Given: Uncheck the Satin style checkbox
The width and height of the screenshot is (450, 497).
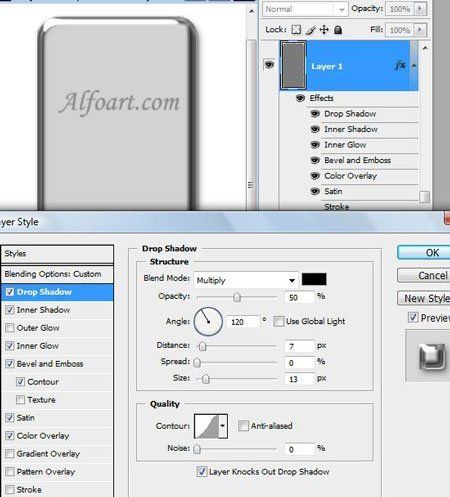Looking at the screenshot, I should click(x=10, y=417).
